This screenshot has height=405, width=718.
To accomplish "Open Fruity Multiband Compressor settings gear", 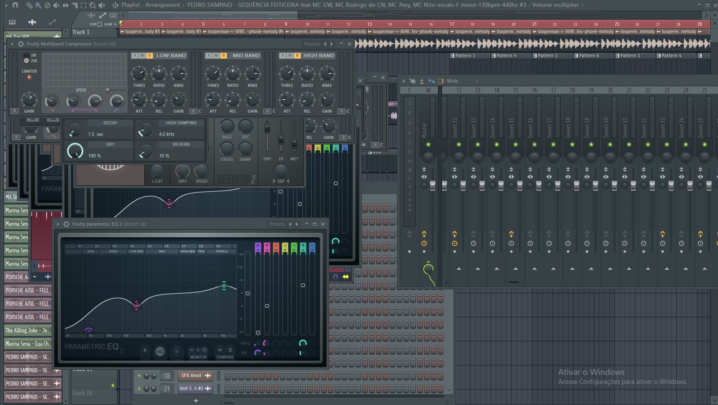I will (20, 44).
